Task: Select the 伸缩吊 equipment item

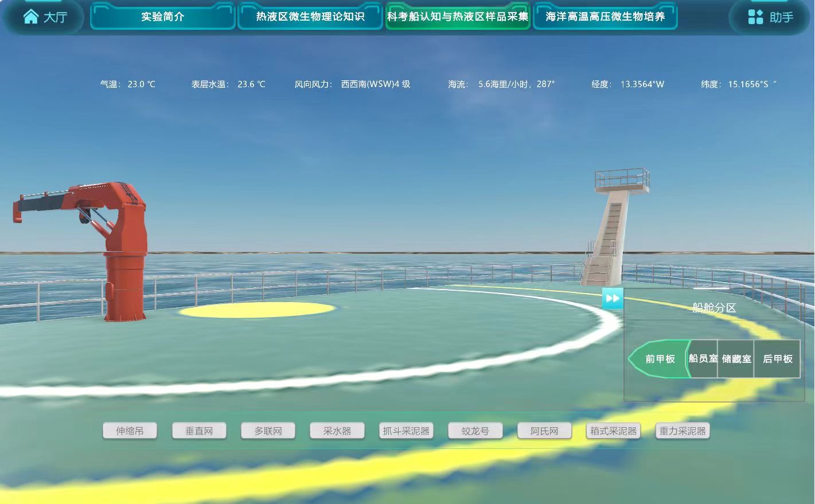Action: click(x=130, y=431)
